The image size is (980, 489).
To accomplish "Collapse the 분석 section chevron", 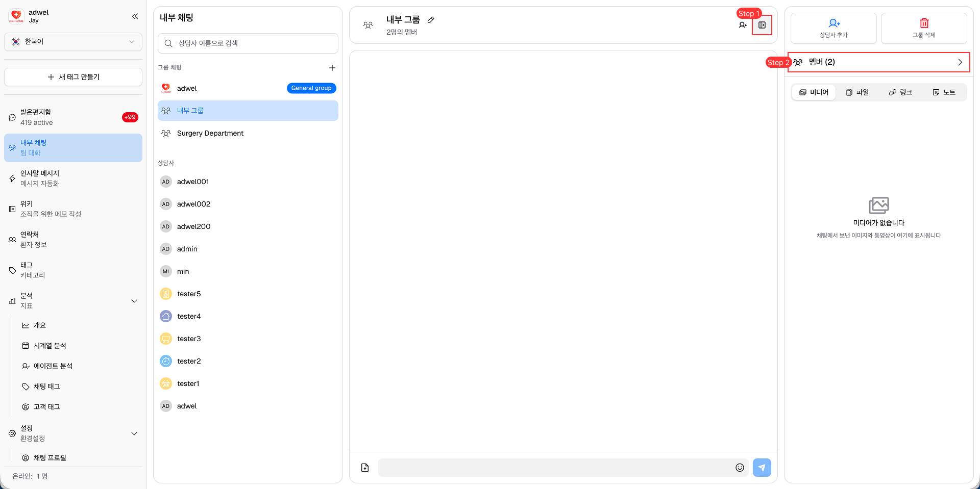I will tap(134, 301).
